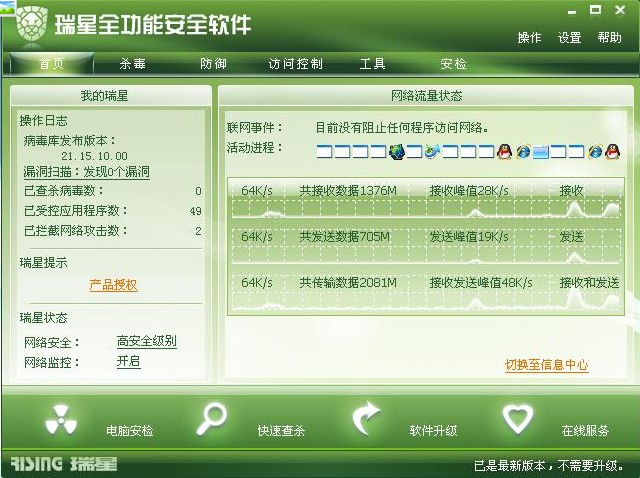Click the curved arrow 软件升级 icon
Viewport: 640px width, 478px height.
pos(366,418)
